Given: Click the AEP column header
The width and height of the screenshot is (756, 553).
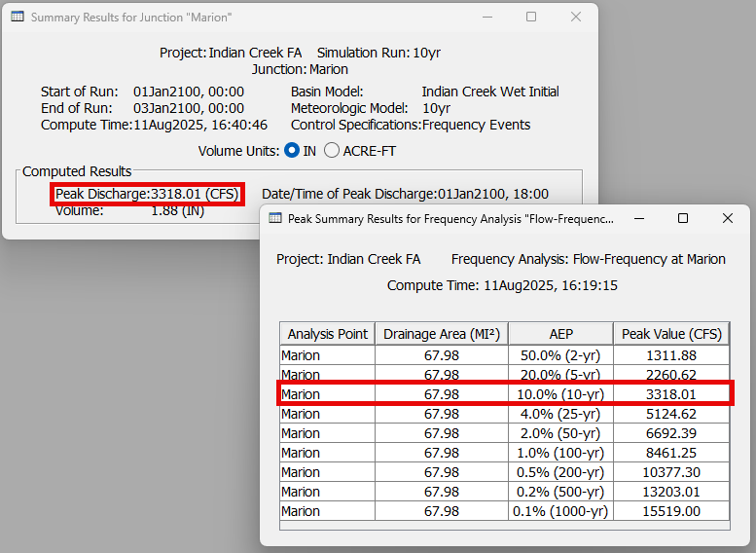Looking at the screenshot, I should pyautogui.click(x=560, y=334).
